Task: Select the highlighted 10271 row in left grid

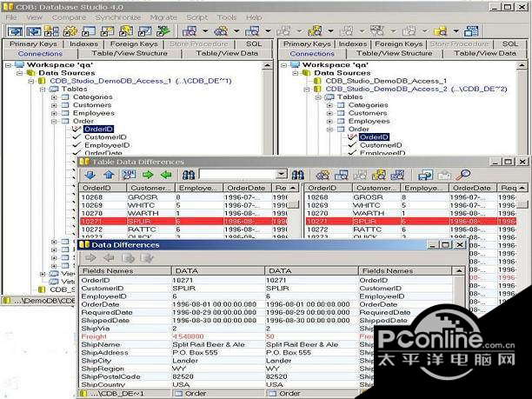Action: point(183,221)
